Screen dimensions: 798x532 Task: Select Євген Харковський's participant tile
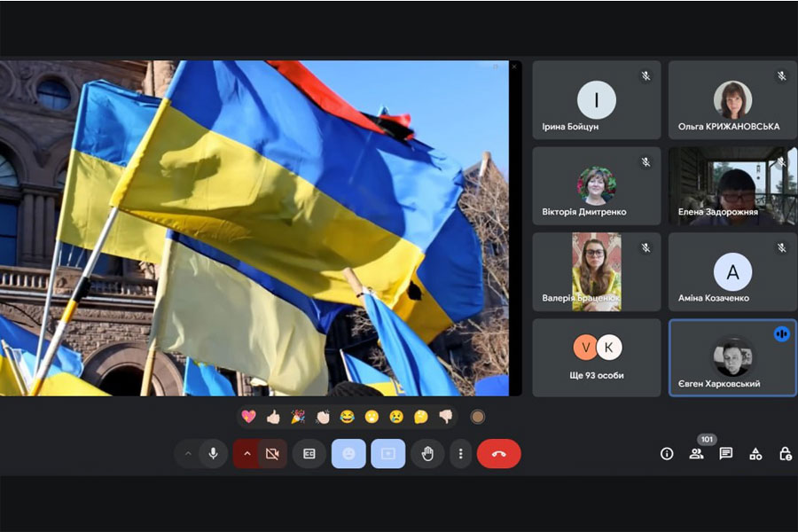732,357
